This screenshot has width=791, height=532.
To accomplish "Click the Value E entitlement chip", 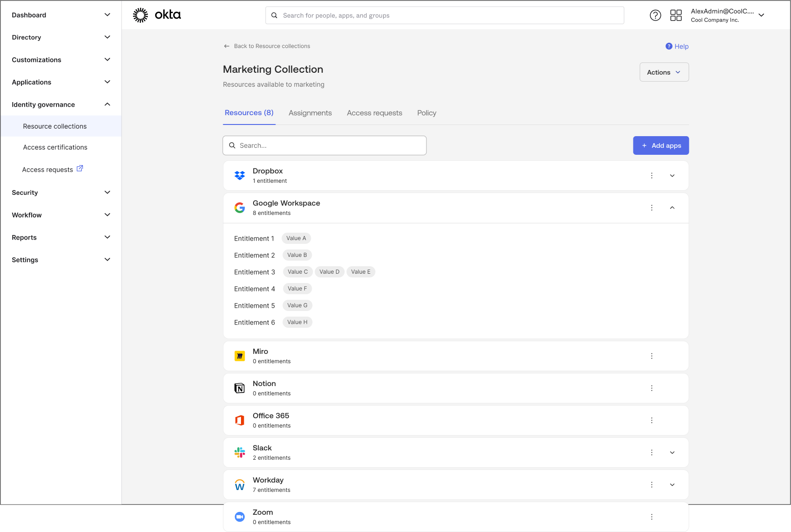I will (361, 272).
